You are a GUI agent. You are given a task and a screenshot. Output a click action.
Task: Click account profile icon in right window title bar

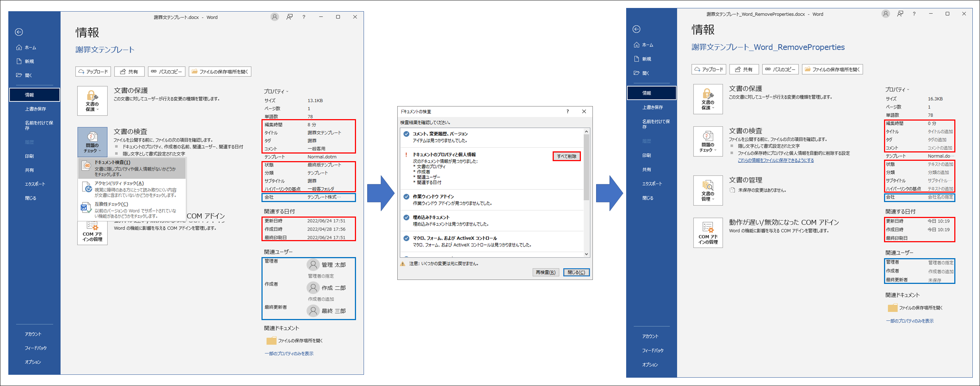[885, 14]
